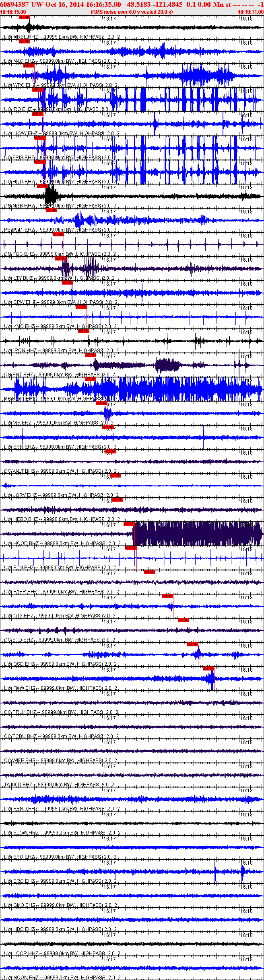Click the CN MGB HHZ trace label
The image size is (264, 980).
(x=60, y=206)
